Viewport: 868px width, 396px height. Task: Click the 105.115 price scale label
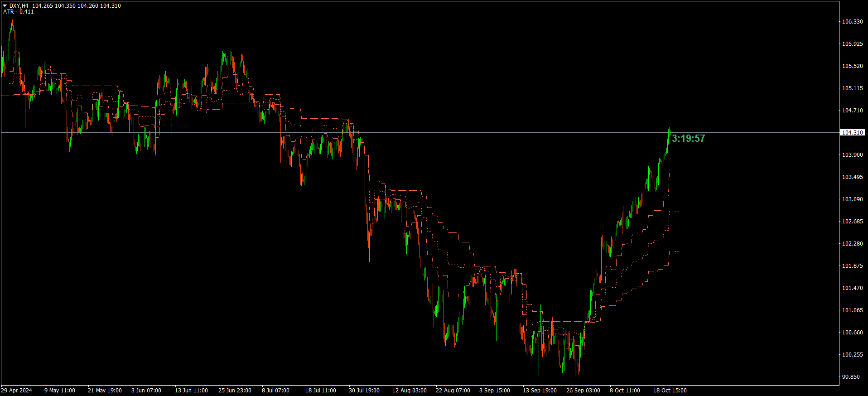click(852, 88)
